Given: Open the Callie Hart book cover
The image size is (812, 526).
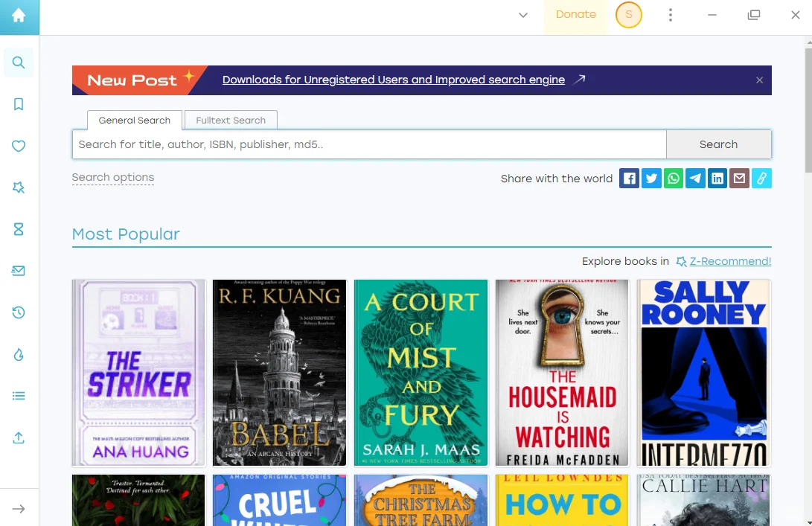Looking at the screenshot, I should (704, 500).
